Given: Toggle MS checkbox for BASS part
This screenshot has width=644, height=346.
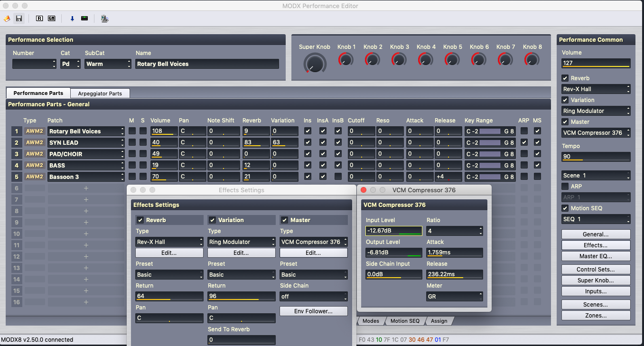Looking at the screenshot, I should point(537,165).
